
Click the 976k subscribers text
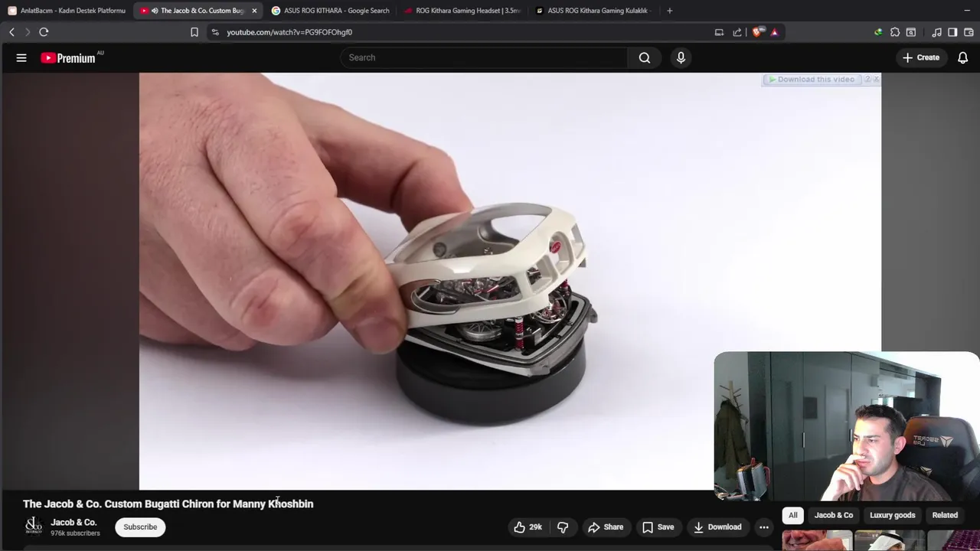(75, 533)
